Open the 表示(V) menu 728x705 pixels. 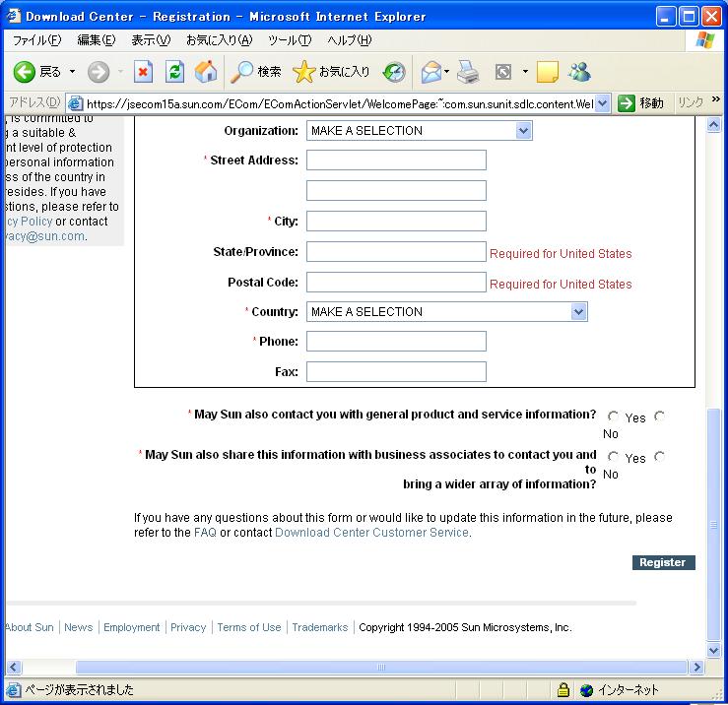151,40
